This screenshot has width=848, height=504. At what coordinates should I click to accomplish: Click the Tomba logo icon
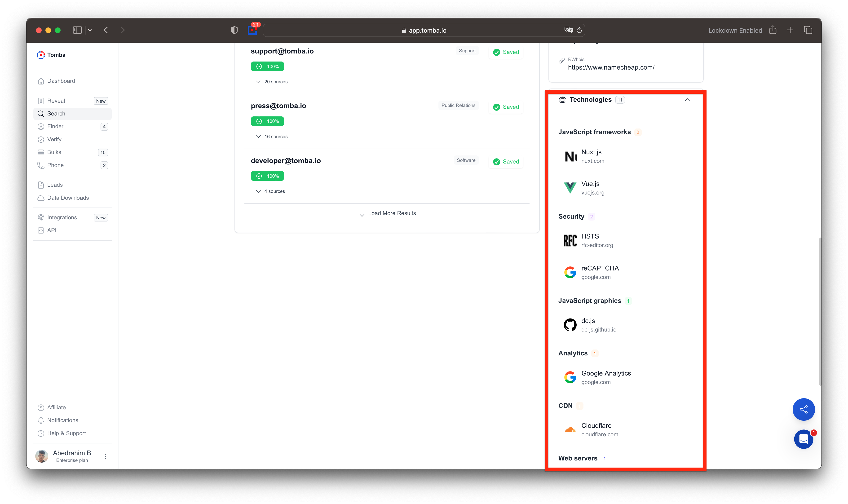click(x=41, y=55)
